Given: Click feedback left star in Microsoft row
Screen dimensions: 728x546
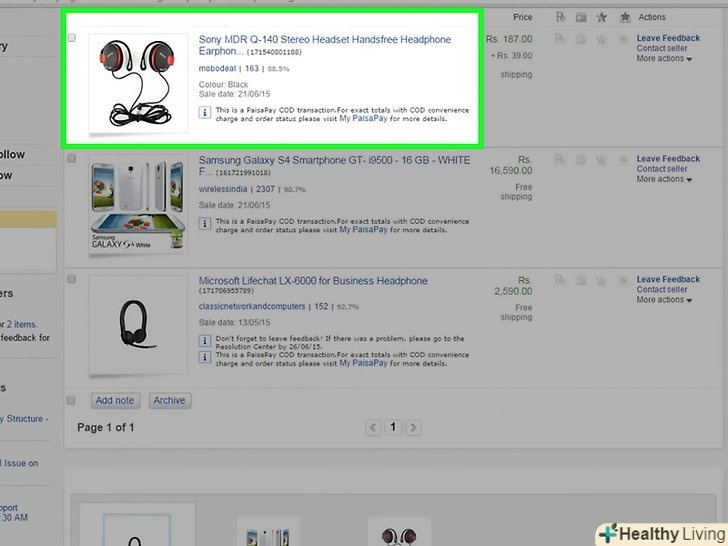Looking at the screenshot, I should 601,281.
